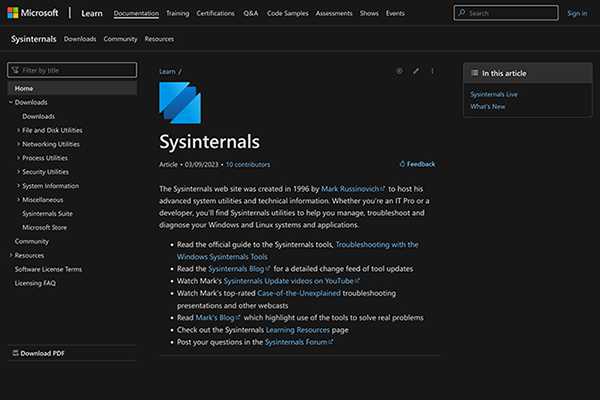Click the filter icon in title filter box

click(x=15, y=70)
